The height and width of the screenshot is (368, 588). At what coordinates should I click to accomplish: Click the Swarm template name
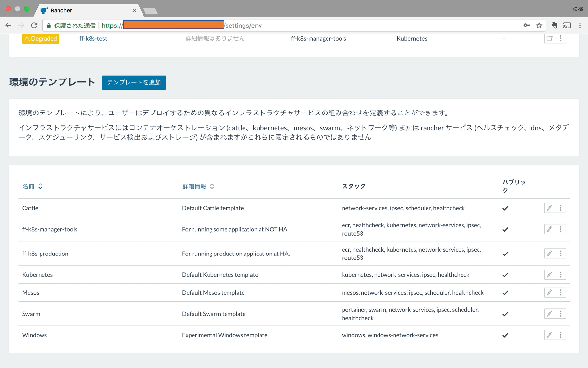pos(31,314)
